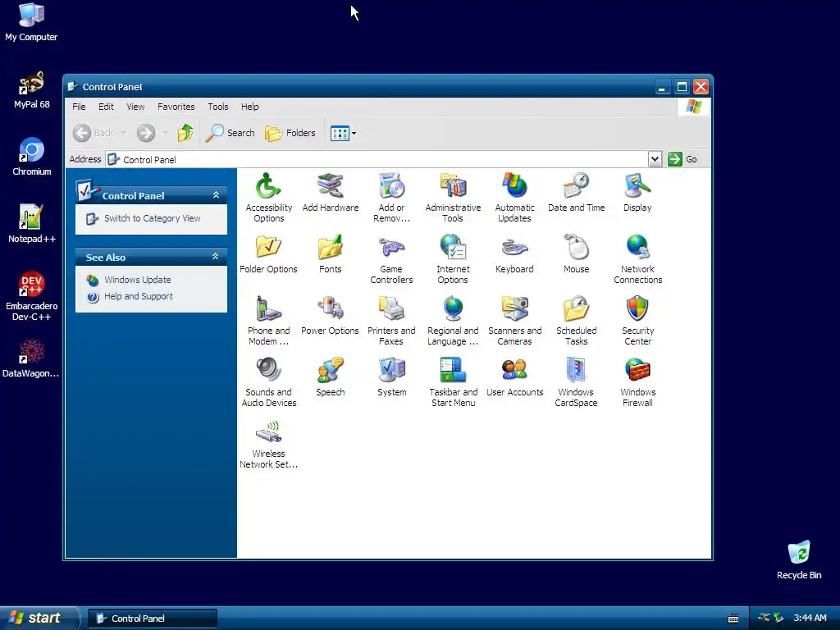Open Help and Support link
This screenshot has width=840, height=630.
coord(138,296)
